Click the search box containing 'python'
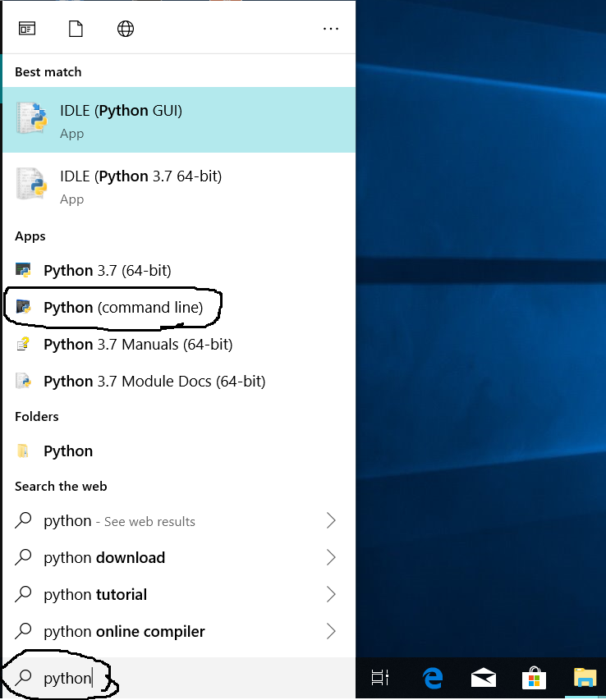Image resolution: width=606 pixels, height=700 pixels. point(179,678)
